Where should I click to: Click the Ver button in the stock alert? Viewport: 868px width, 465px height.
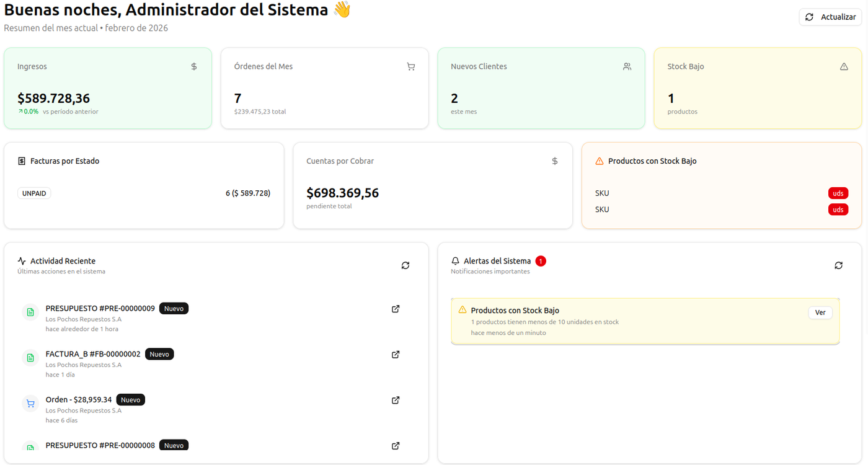[820, 312]
